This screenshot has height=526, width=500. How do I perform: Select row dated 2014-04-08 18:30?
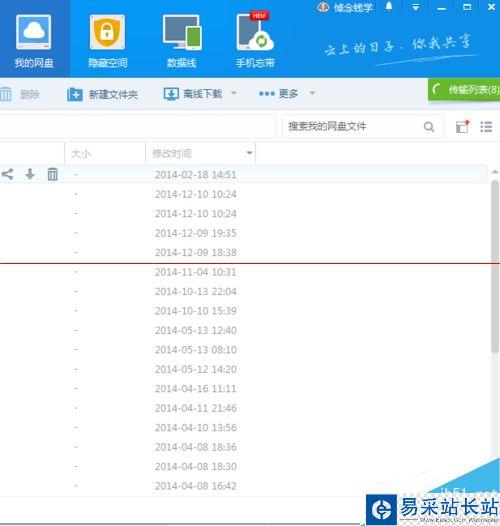(244, 466)
